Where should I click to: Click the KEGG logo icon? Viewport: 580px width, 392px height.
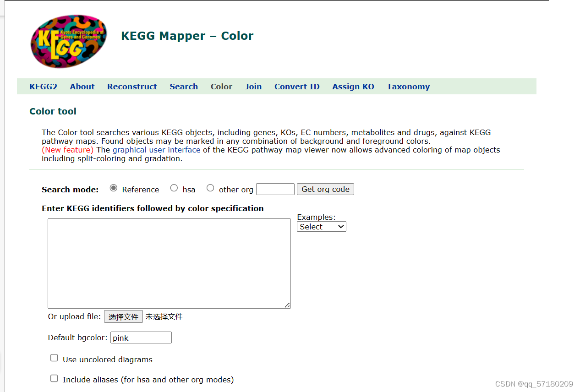pyautogui.click(x=68, y=41)
